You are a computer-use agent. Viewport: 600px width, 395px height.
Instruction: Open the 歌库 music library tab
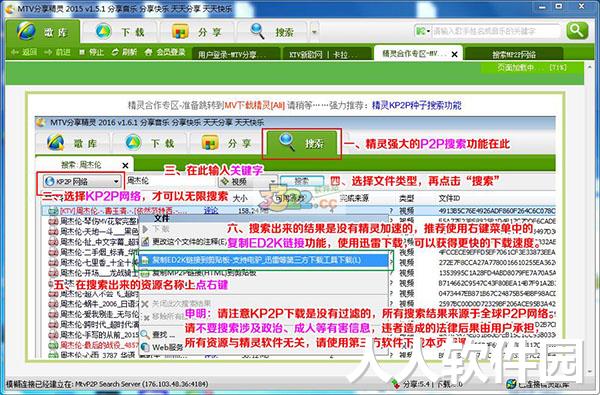point(43,32)
